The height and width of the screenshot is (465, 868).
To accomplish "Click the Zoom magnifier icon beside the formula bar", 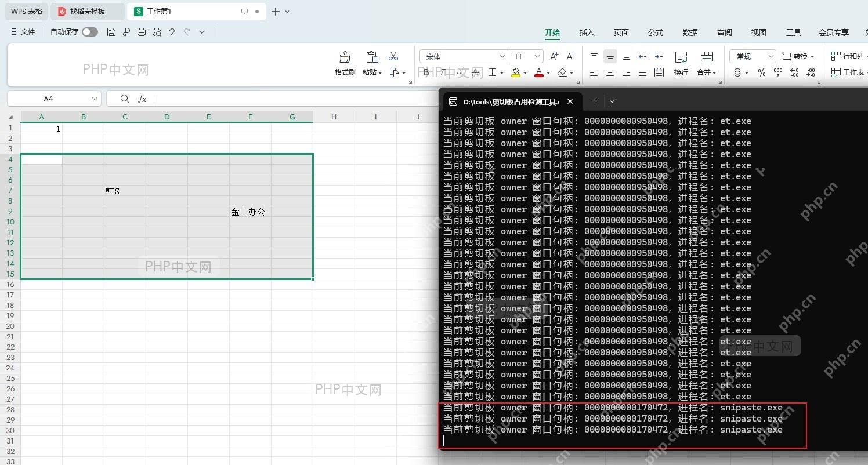I will click(x=124, y=99).
